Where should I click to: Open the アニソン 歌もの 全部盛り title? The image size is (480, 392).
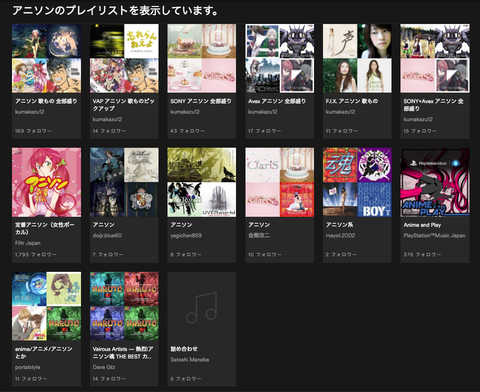click(x=46, y=101)
